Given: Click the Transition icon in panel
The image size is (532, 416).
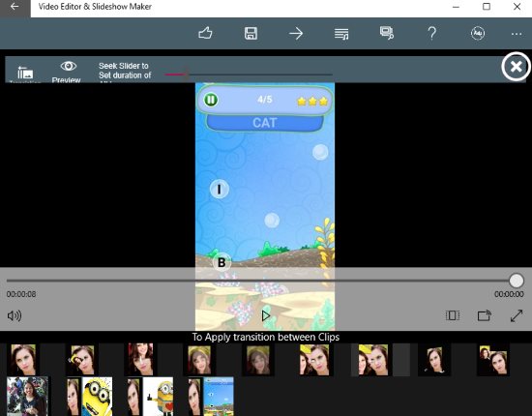Looking at the screenshot, I should (x=25, y=73).
